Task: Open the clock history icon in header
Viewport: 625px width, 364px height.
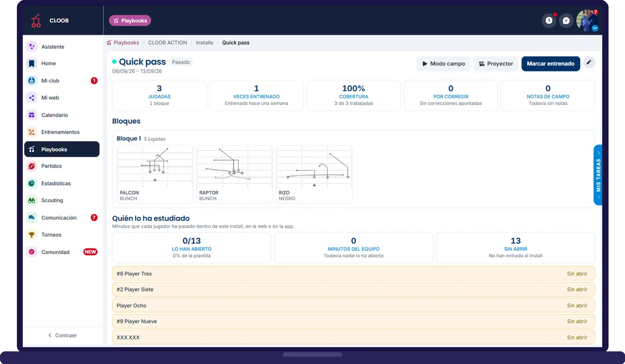Action: pos(549,20)
